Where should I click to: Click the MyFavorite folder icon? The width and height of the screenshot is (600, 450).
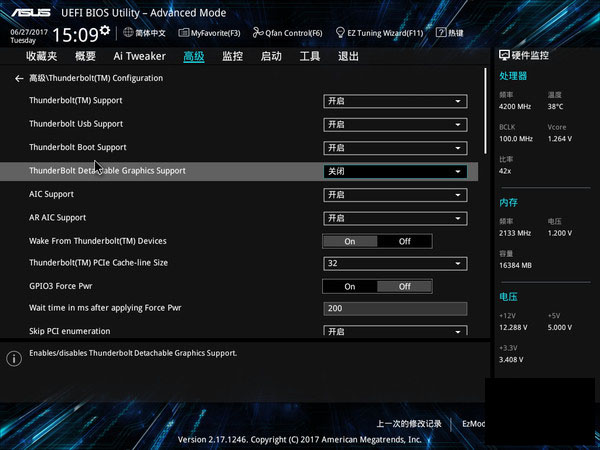(x=184, y=33)
